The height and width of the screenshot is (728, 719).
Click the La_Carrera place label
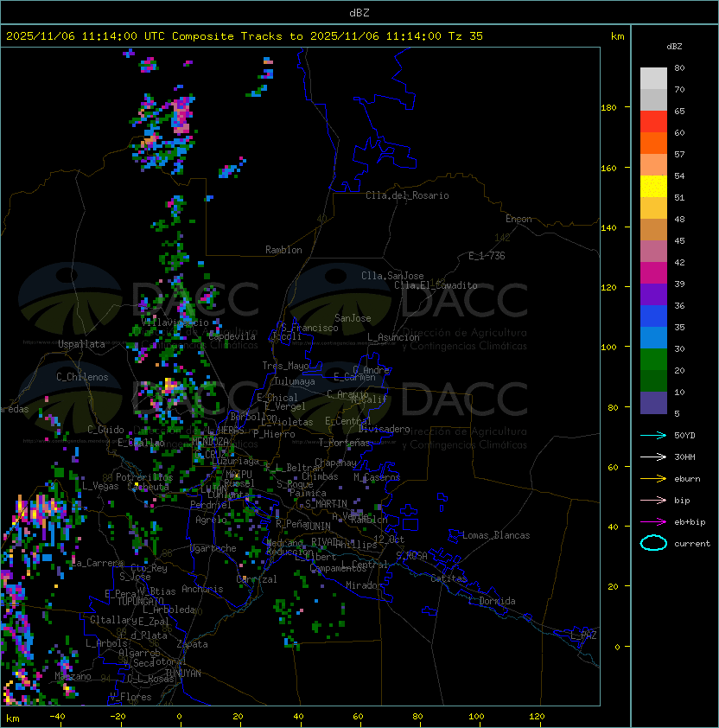pyautogui.click(x=98, y=563)
